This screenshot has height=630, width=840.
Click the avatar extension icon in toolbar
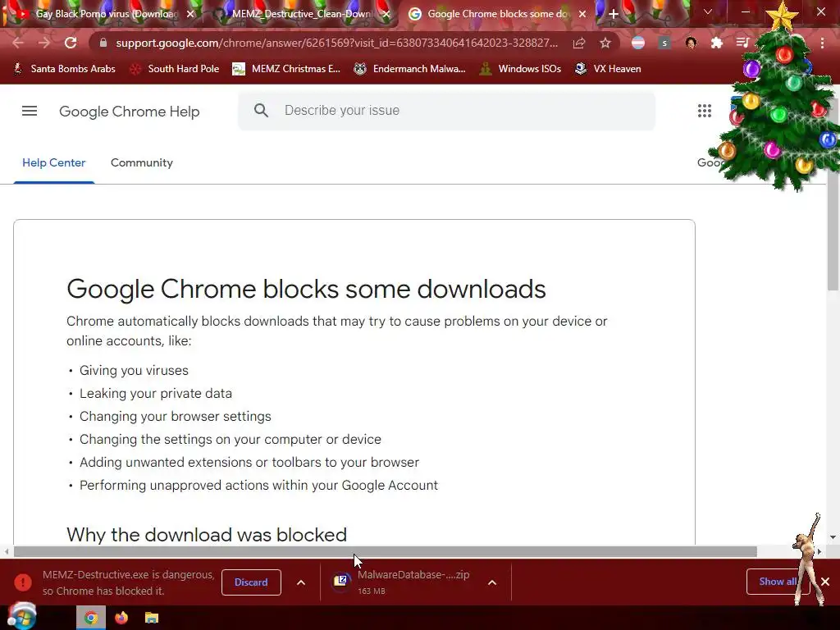click(691, 43)
